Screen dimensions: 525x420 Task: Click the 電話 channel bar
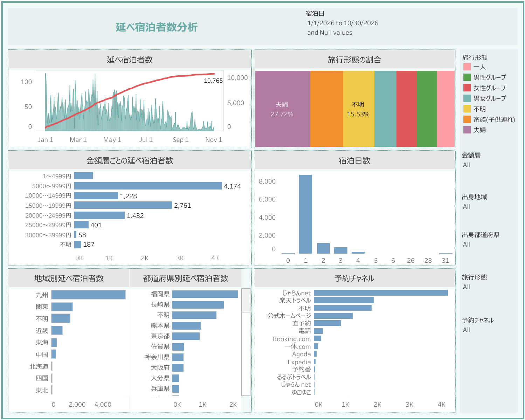[x=318, y=331]
